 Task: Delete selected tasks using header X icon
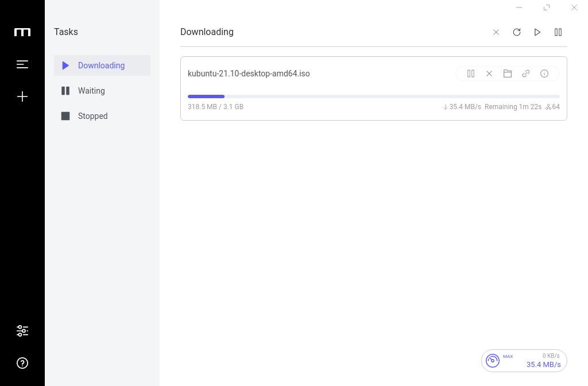click(x=496, y=32)
